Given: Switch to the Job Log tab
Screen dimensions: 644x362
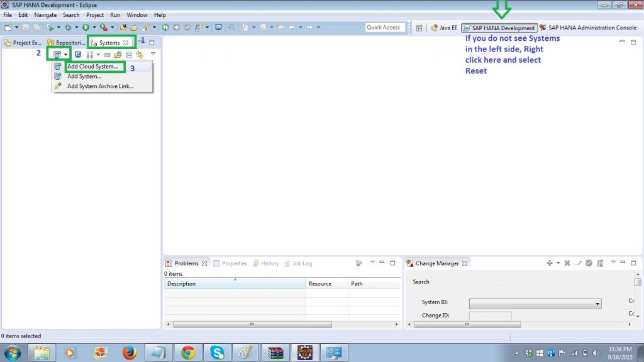Looking at the screenshot, I should point(298,263).
